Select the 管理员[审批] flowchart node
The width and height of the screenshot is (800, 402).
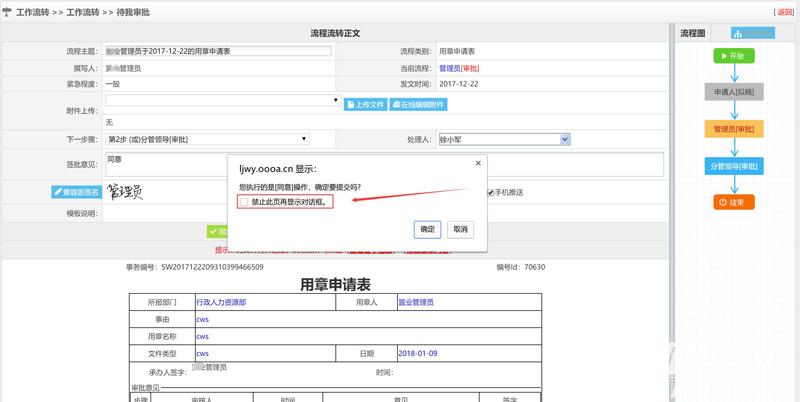coord(733,129)
